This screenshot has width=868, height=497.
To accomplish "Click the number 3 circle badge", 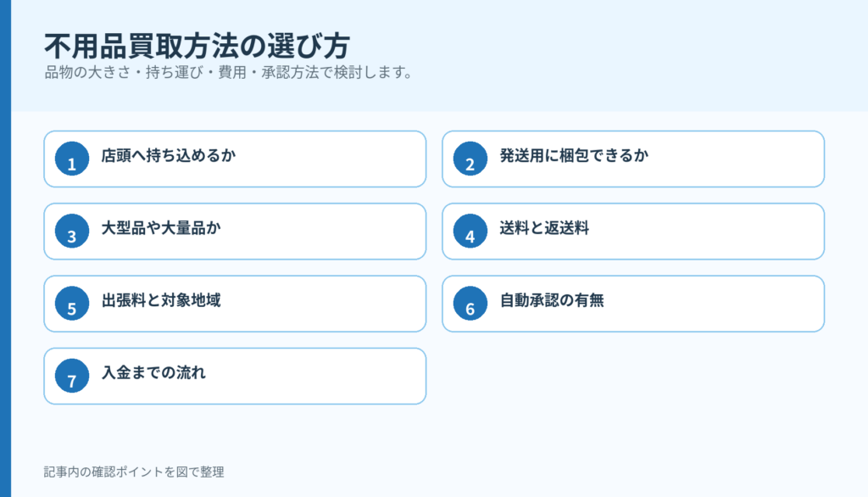I will tap(72, 231).
